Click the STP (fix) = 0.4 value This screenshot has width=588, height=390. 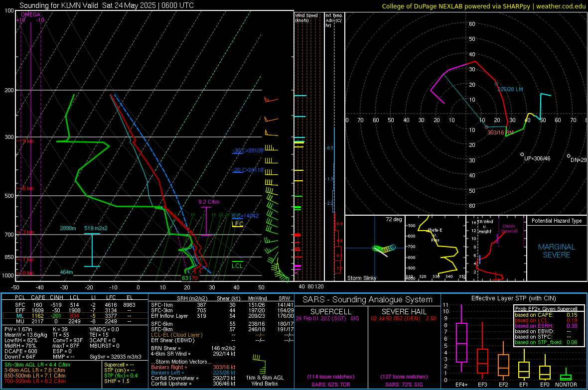coord(121,376)
